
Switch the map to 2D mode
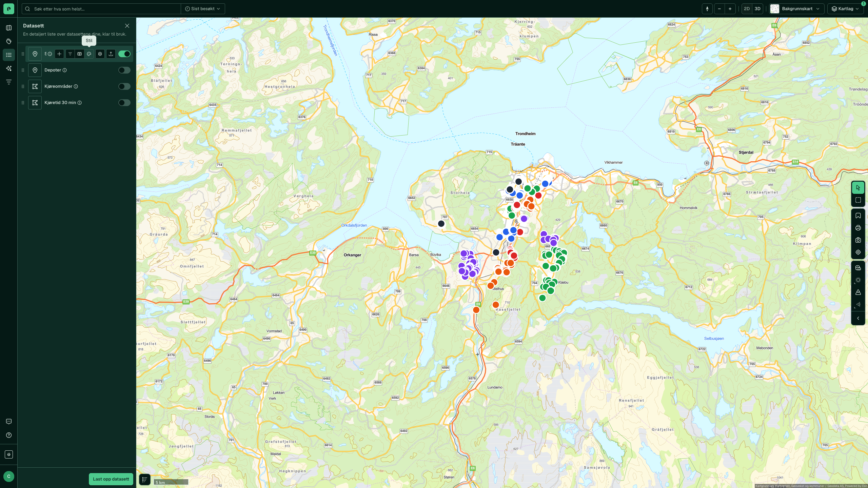coord(747,9)
